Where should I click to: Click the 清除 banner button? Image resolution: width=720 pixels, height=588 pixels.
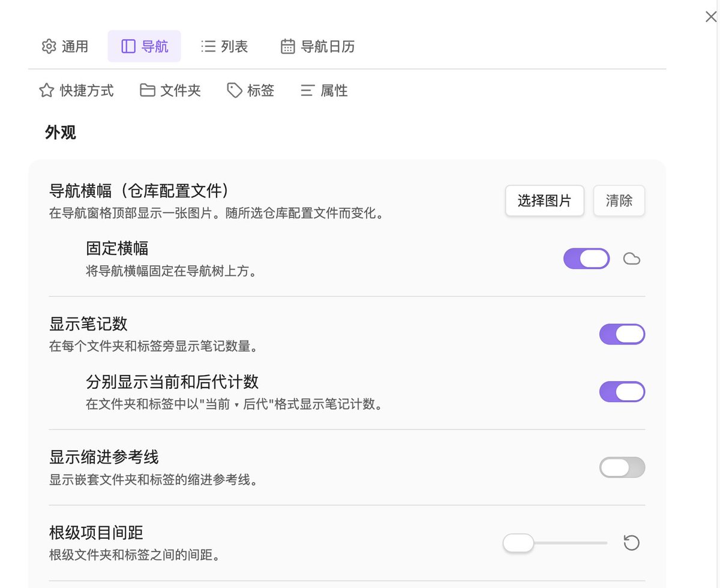click(619, 200)
